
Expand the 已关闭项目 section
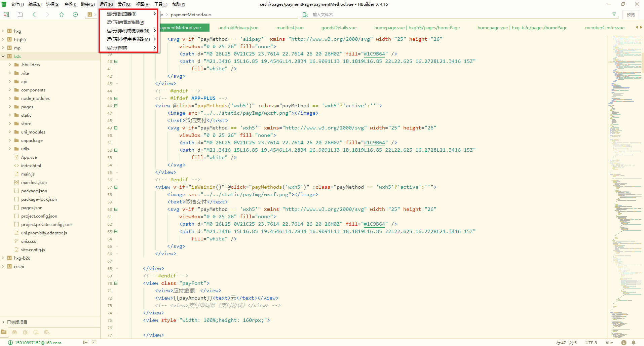pyautogui.click(x=3, y=322)
